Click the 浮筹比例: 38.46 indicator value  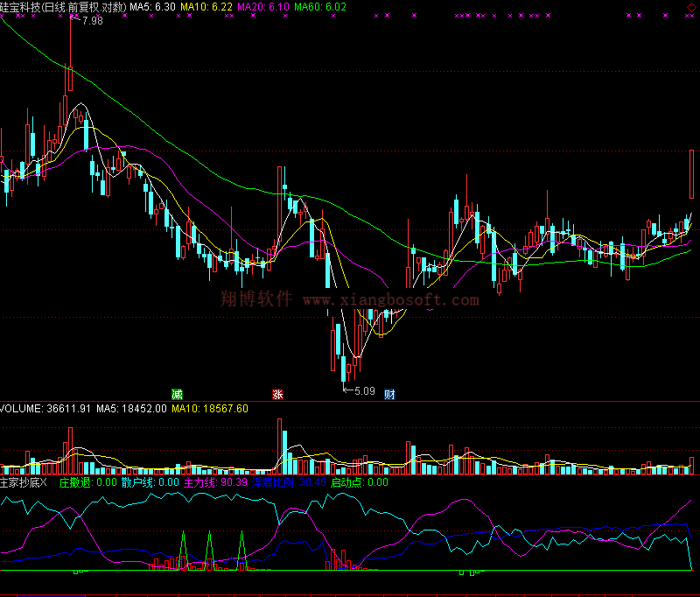point(289,482)
